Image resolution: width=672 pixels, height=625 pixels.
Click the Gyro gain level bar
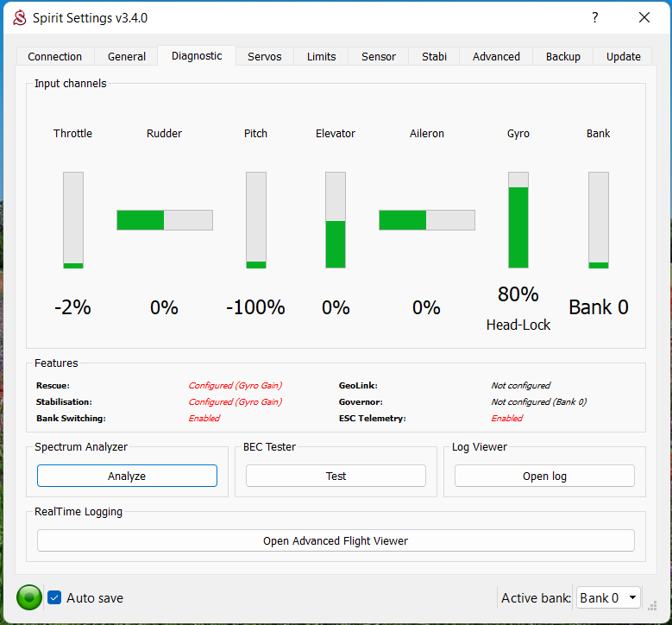pyautogui.click(x=518, y=220)
